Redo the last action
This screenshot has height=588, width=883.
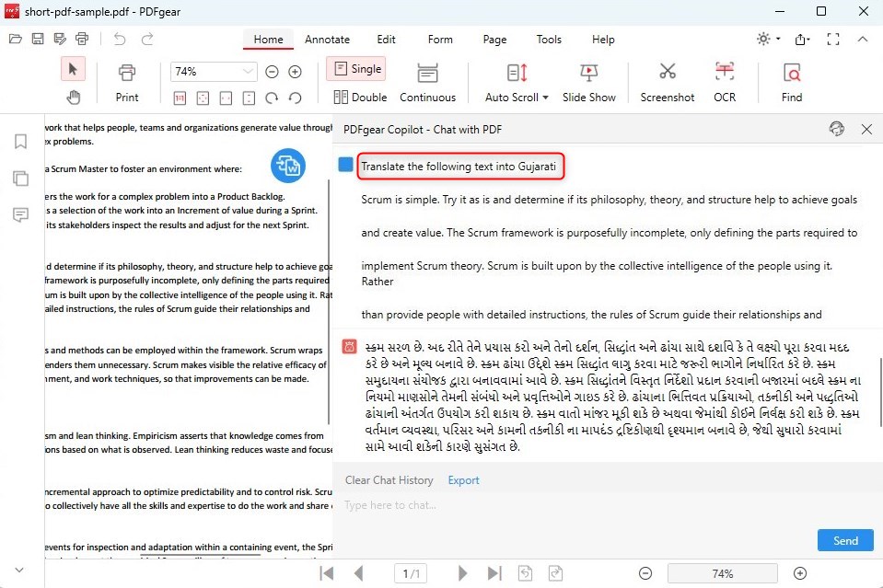click(147, 39)
